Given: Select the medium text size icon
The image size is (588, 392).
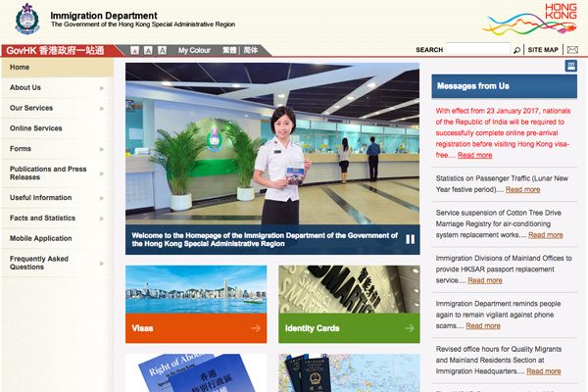Looking at the screenshot, I should click(x=148, y=50).
